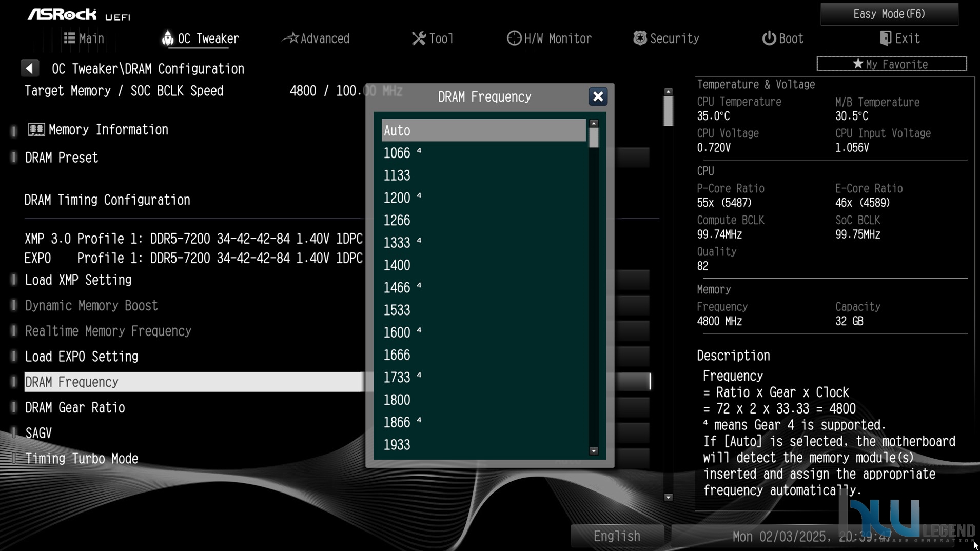Open My Favorite
Image resolution: width=980 pixels, height=551 pixels.
tap(892, 64)
